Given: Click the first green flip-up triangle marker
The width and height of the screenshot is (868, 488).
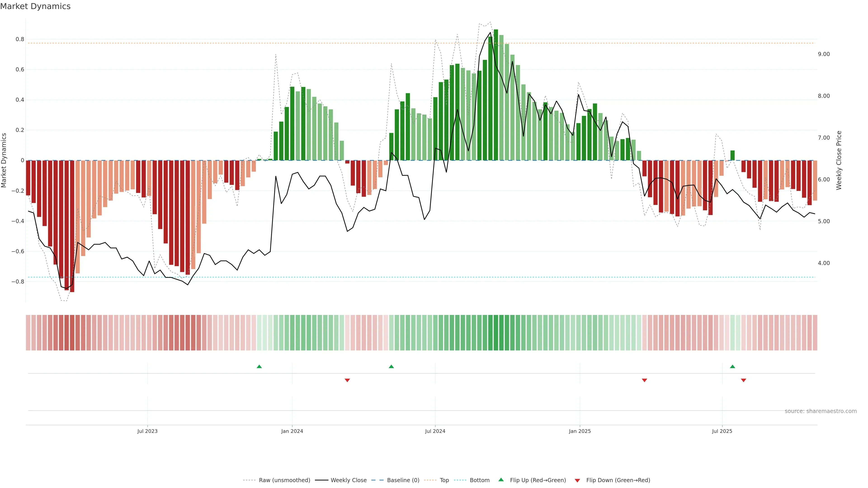Looking at the screenshot, I should point(259,366).
